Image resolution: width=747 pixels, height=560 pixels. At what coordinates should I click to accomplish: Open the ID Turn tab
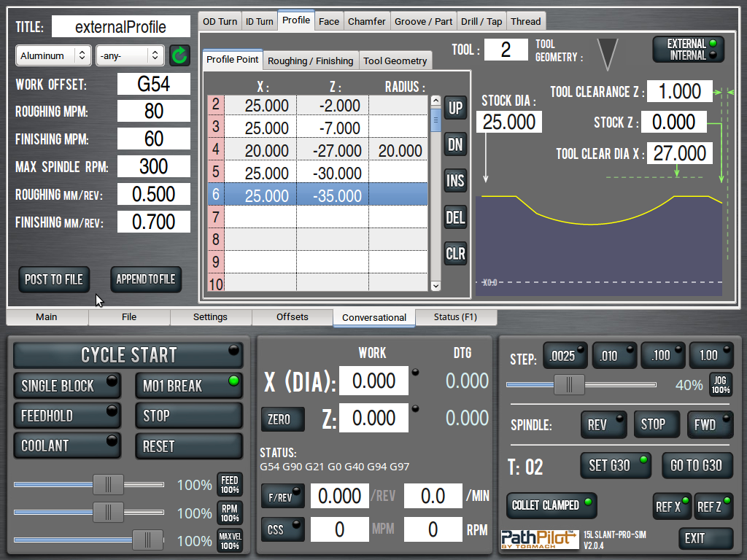tap(259, 21)
